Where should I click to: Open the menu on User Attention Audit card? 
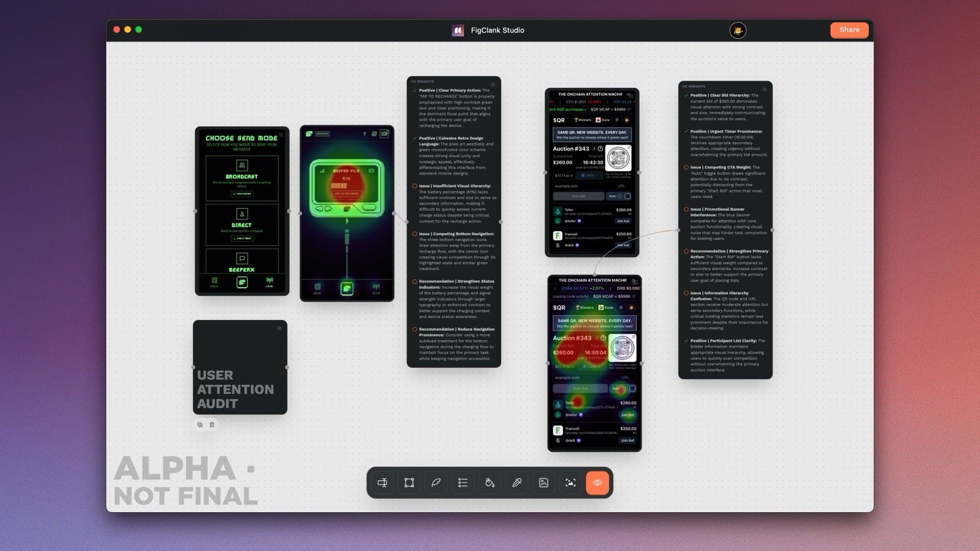(279, 328)
